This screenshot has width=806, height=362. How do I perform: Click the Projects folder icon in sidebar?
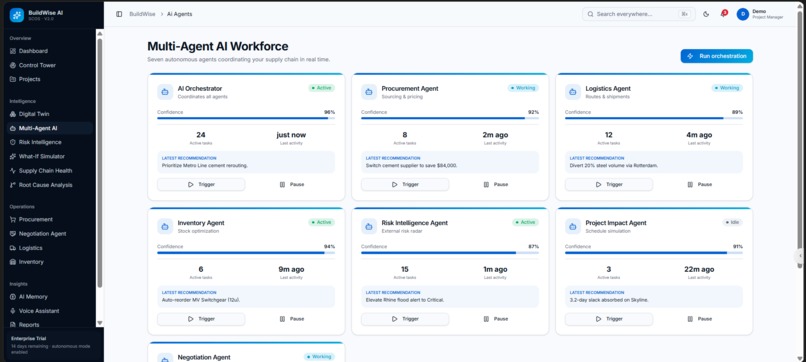tap(13, 79)
